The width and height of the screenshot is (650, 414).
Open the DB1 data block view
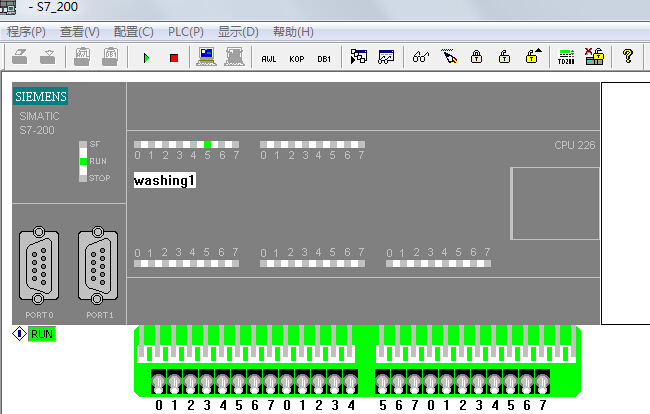tap(324, 59)
